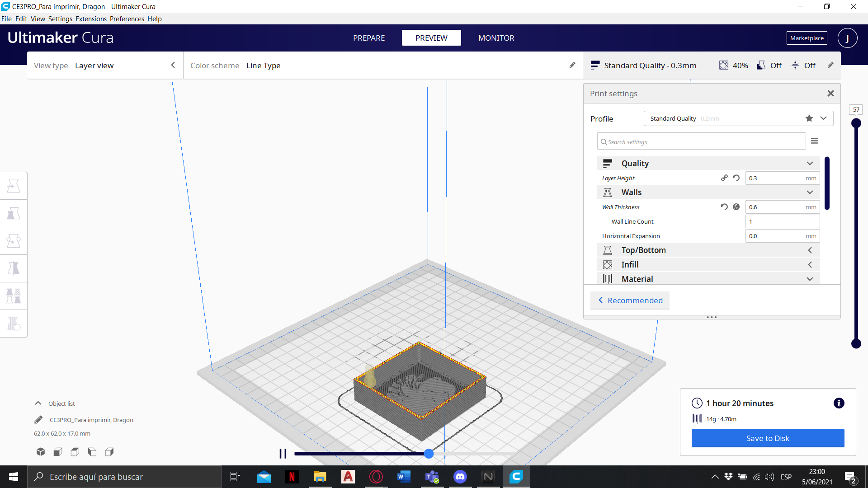The height and width of the screenshot is (488, 868).
Task: Collapse the Quality section
Action: (708, 163)
